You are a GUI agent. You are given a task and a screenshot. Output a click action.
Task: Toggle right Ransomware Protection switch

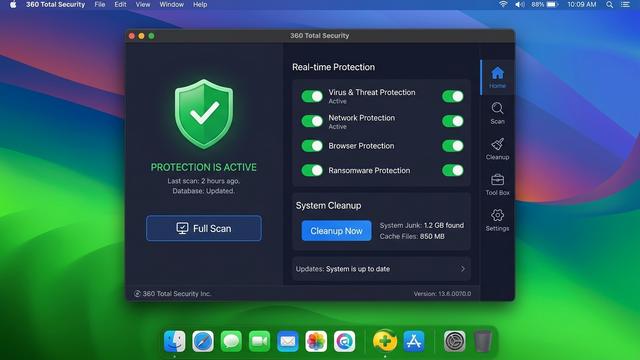point(453,170)
